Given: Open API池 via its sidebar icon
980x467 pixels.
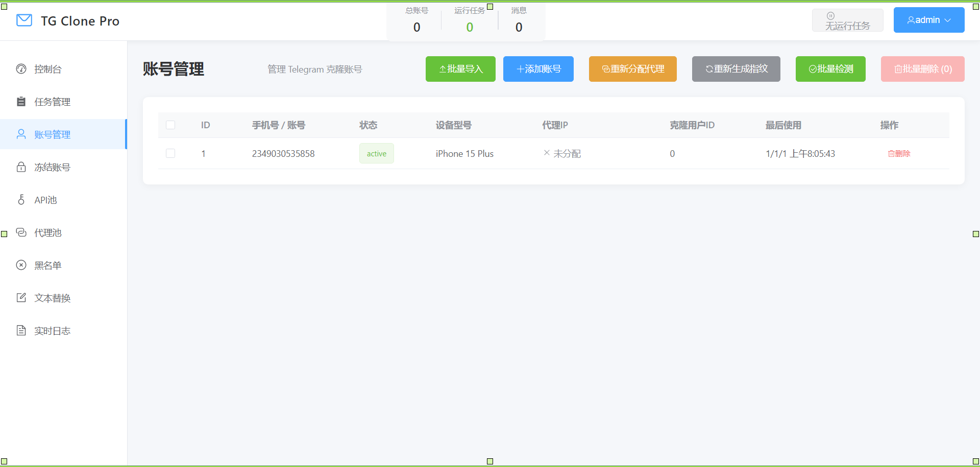Looking at the screenshot, I should (21, 200).
